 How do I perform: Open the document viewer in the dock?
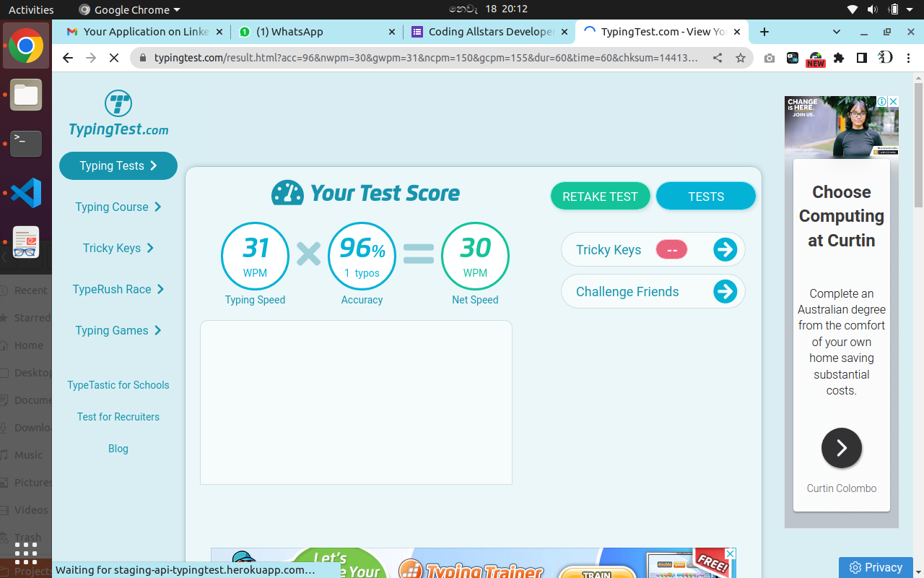[26, 242]
